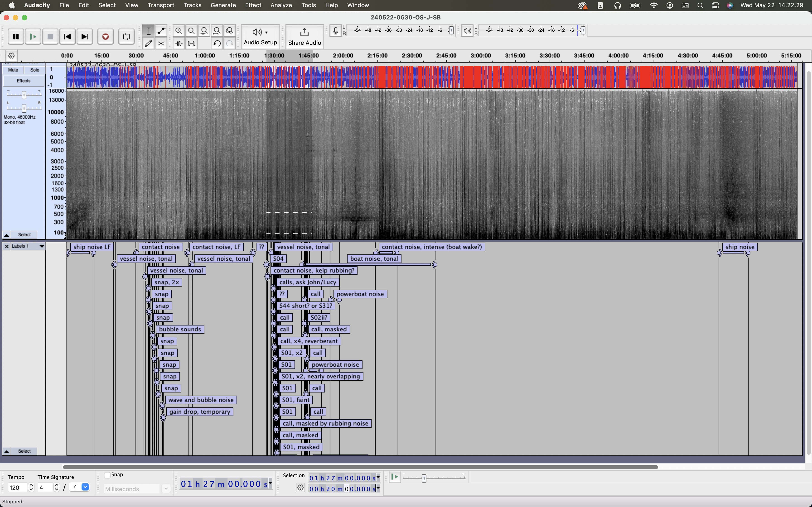Open the Milliseconds snap dropdown

pos(166,489)
